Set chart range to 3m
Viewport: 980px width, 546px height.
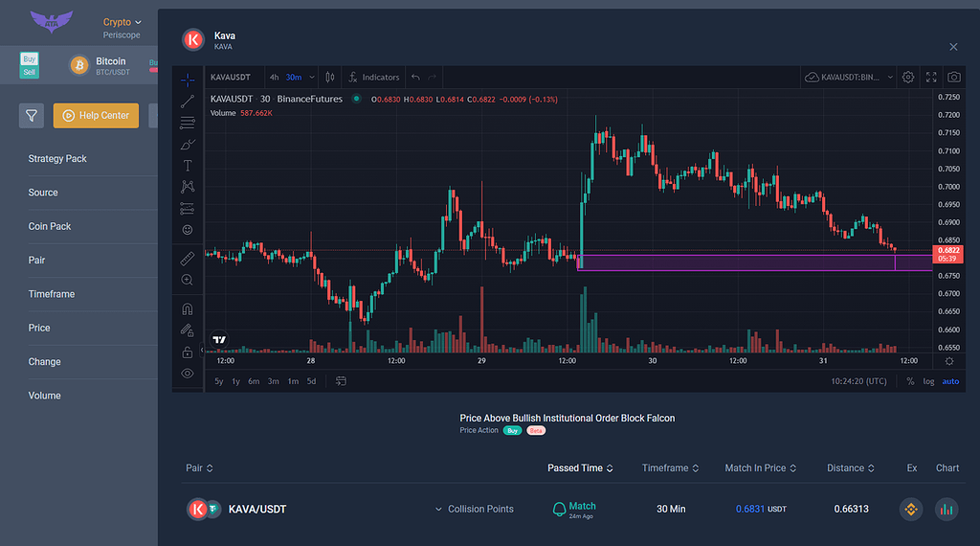coord(273,381)
